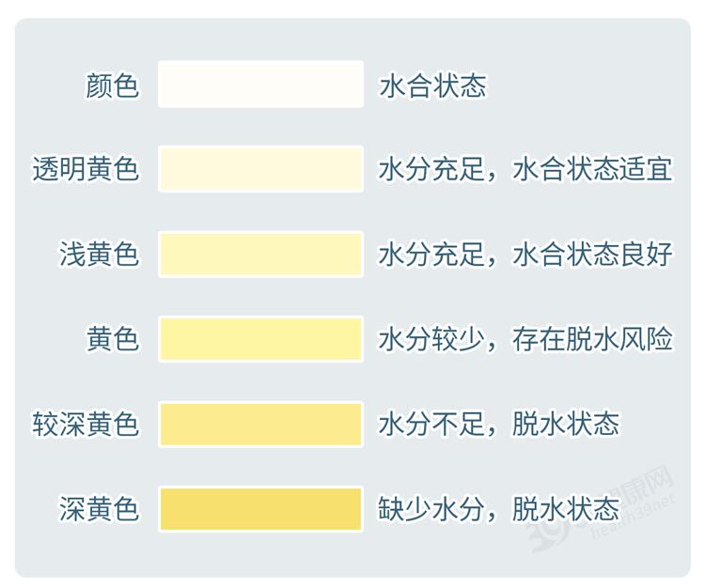Screen dimensions: 705x588
Task: Pick the 浅黄色 color swatch
Action: point(260,255)
